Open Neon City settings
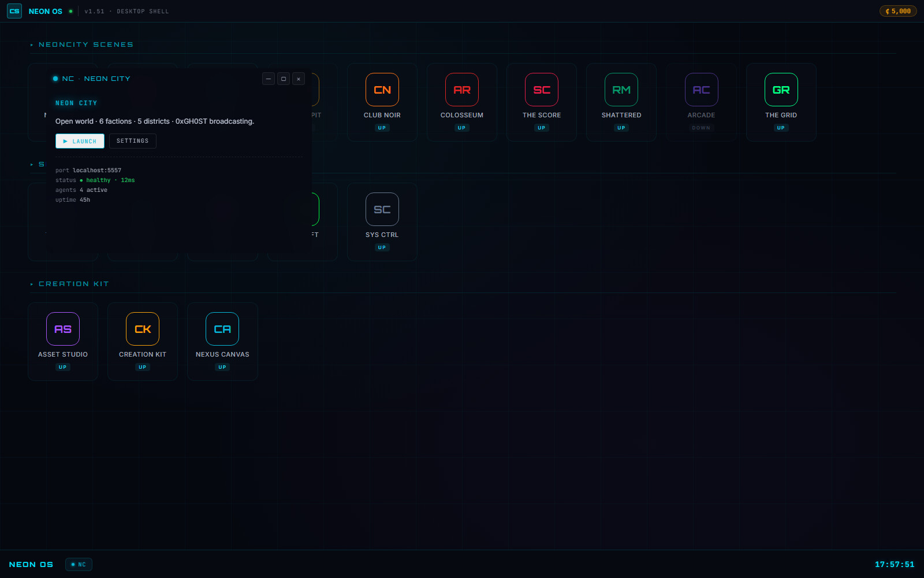Image resolution: width=924 pixels, height=578 pixels. (132, 141)
